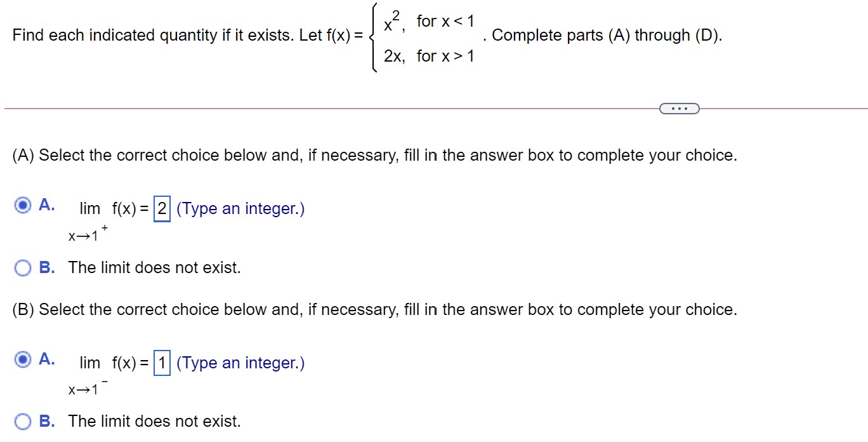Click the bold blue 'B.' label in part (B)
Image resolution: width=868 pixels, height=442 pixels.
(x=46, y=421)
